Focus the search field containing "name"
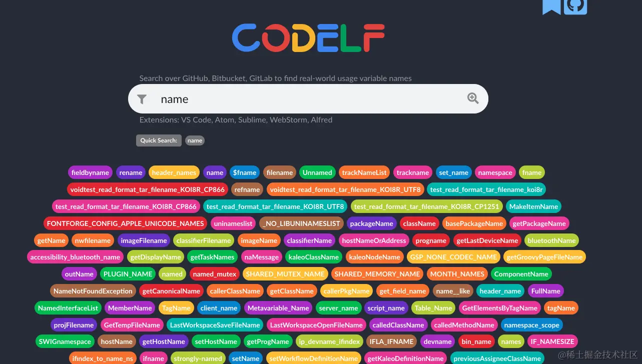Image resolution: width=642 pixels, height=364 pixels. [308, 99]
